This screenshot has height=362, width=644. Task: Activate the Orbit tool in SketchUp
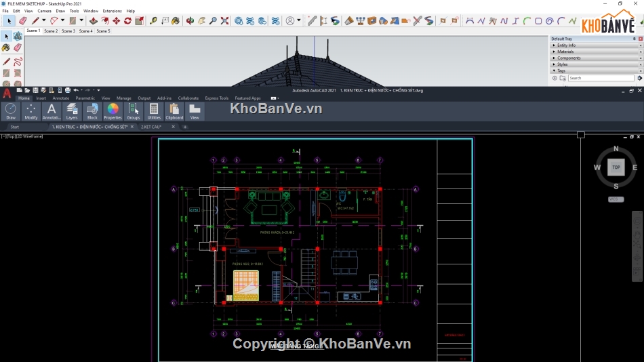(x=190, y=20)
